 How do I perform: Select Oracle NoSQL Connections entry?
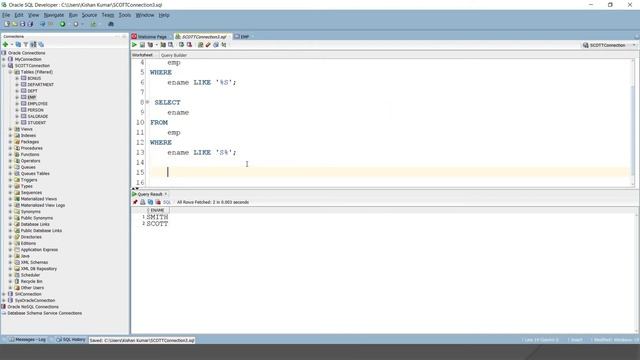pyautogui.click(x=33, y=307)
